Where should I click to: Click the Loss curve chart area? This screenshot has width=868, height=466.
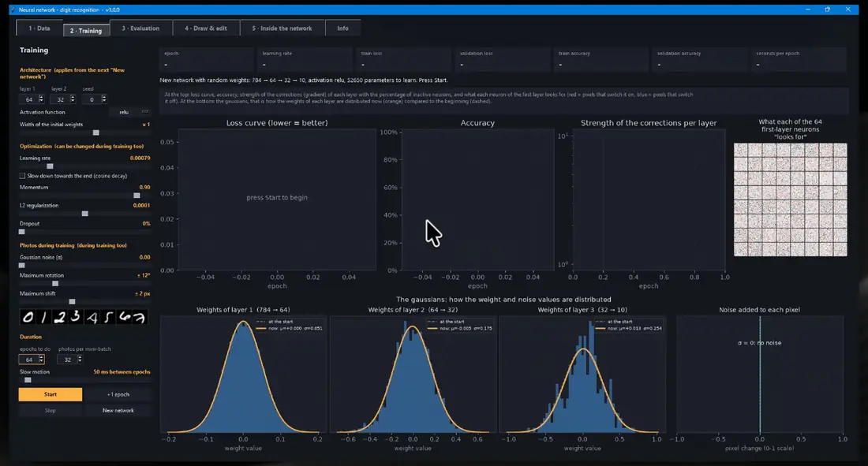(277, 199)
